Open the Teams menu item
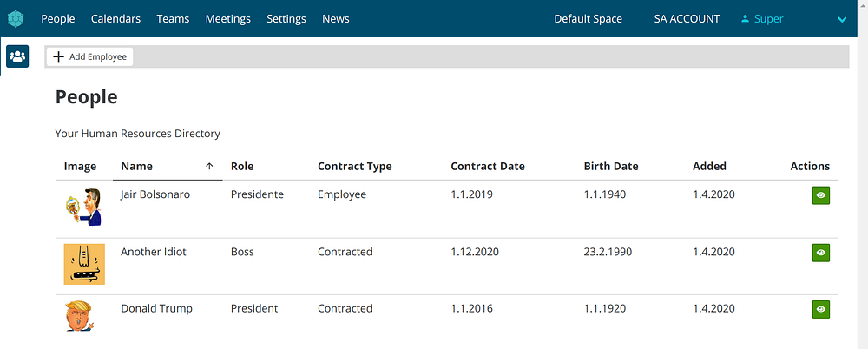Viewport: 868px width, 349px height. coord(173,18)
